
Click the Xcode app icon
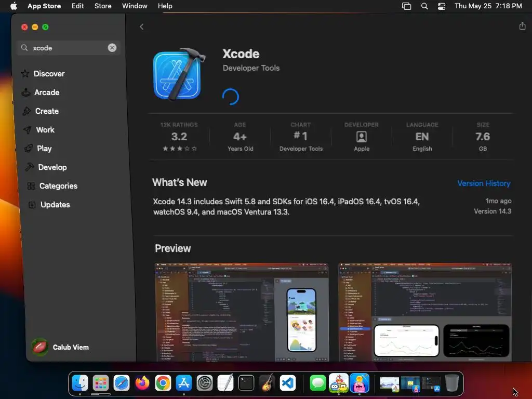[179, 74]
